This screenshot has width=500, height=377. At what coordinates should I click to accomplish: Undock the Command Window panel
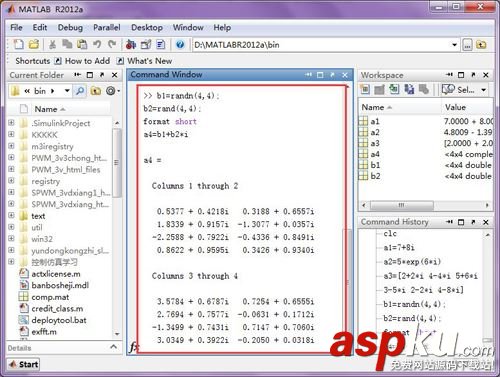(332, 75)
